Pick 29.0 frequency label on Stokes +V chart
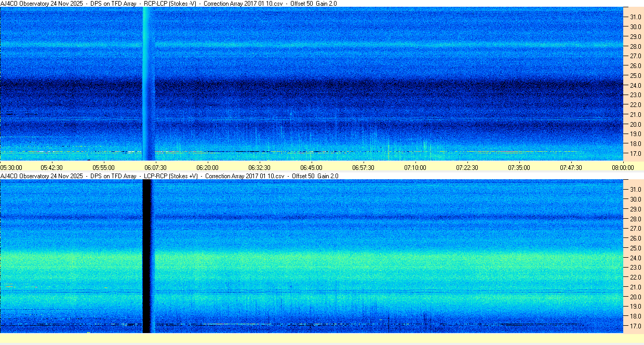The image size is (644, 345). click(635, 209)
